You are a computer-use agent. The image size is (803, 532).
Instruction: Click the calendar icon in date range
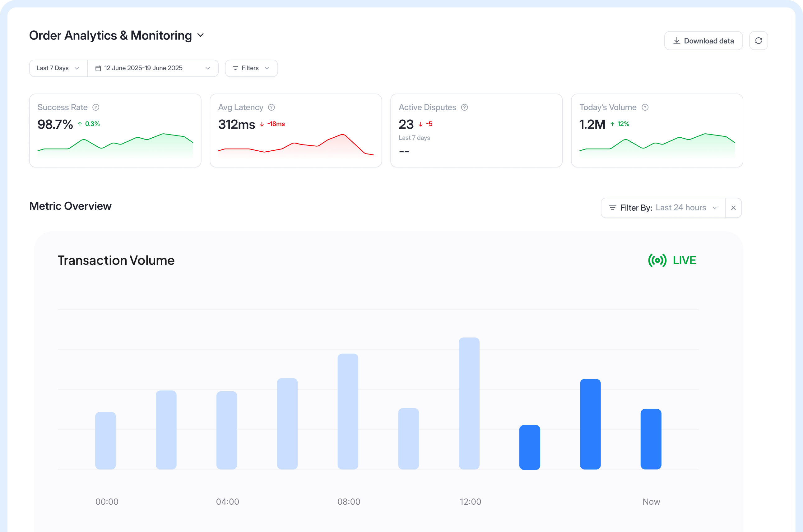98,68
